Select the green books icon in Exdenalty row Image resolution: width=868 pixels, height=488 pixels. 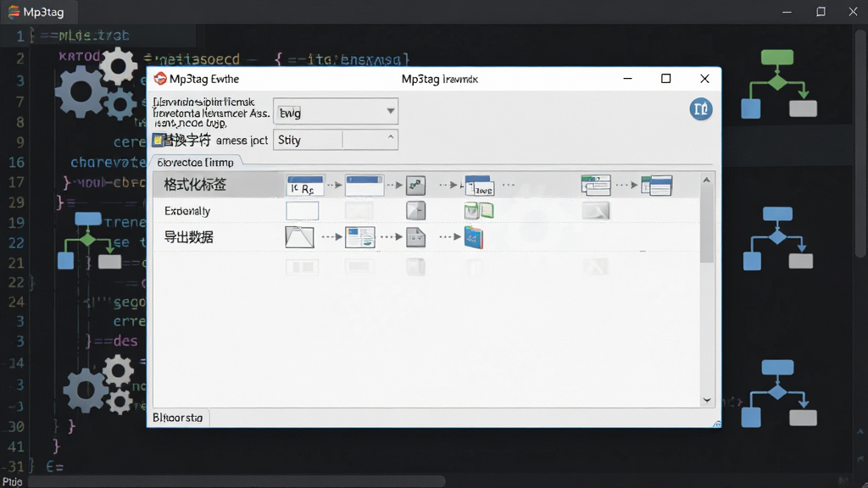coord(479,211)
